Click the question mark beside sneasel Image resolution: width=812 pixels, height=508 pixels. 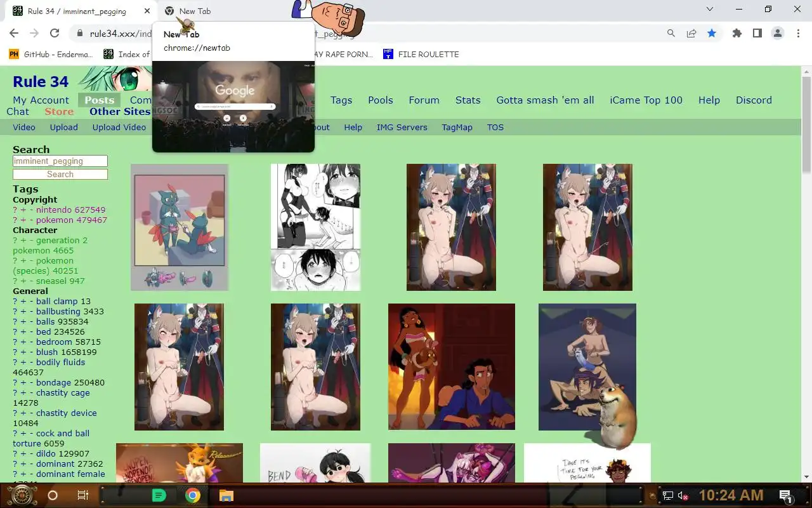15,281
